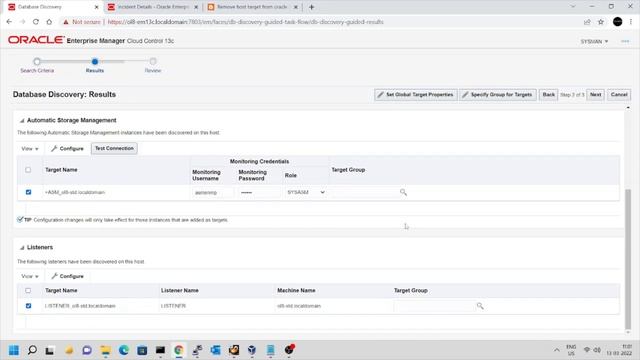Launch Microsoft Edge from the taskbar
The image size is (640, 360).
124,350
